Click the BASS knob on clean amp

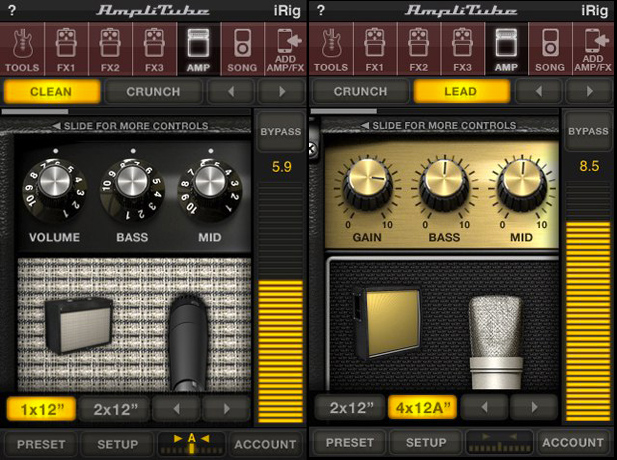[132, 190]
